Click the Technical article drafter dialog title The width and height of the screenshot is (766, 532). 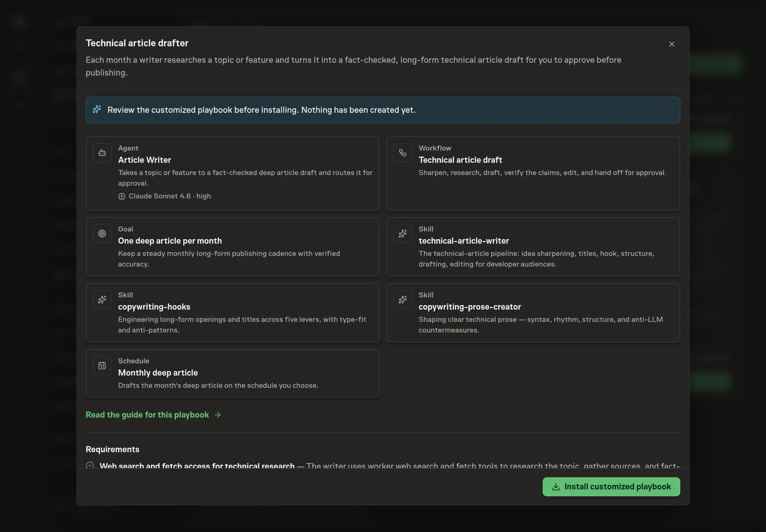tap(137, 43)
